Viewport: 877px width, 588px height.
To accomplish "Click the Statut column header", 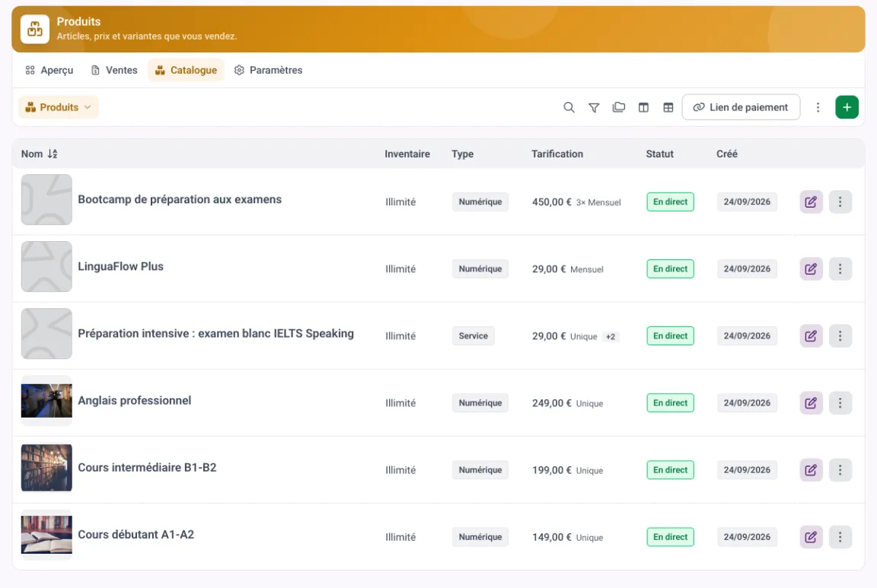I will (x=659, y=154).
